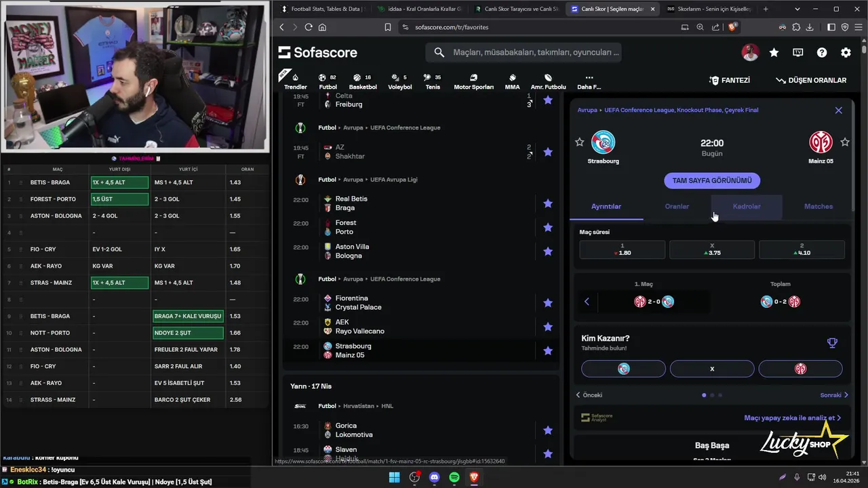The width and height of the screenshot is (868, 488).
Task: Vote draw X in Kim Kazanır
Action: tap(712, 369)
